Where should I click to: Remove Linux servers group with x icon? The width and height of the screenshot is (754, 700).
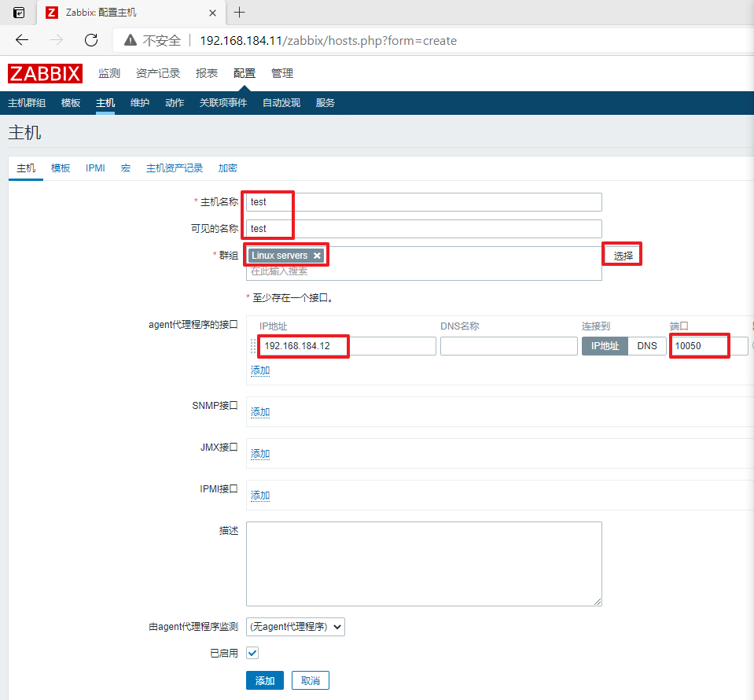(317, 256)
